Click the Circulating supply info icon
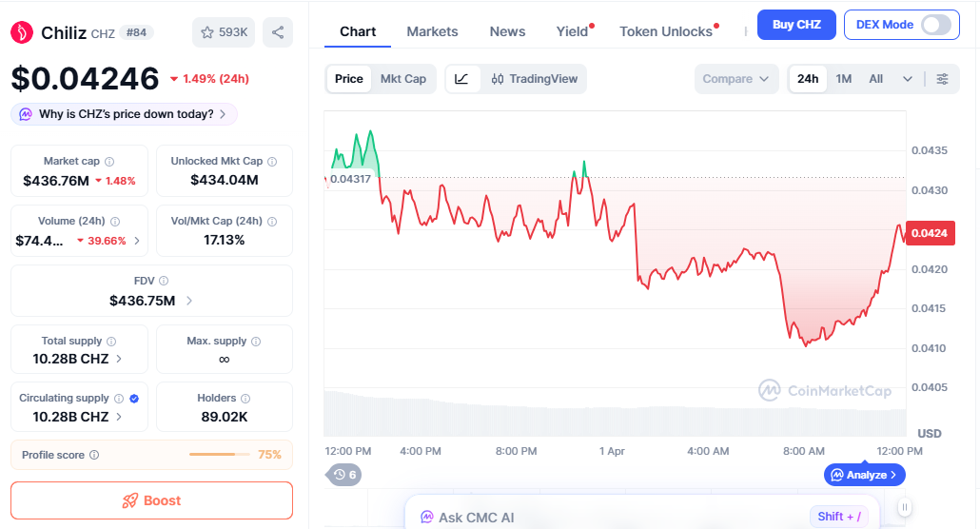 point(119,399)
